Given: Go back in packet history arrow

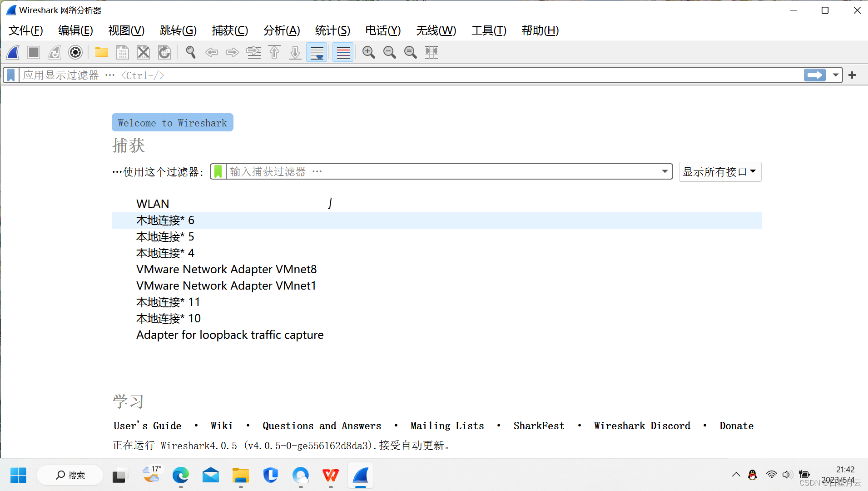Looking at the screenshot, I should point(212,52).
